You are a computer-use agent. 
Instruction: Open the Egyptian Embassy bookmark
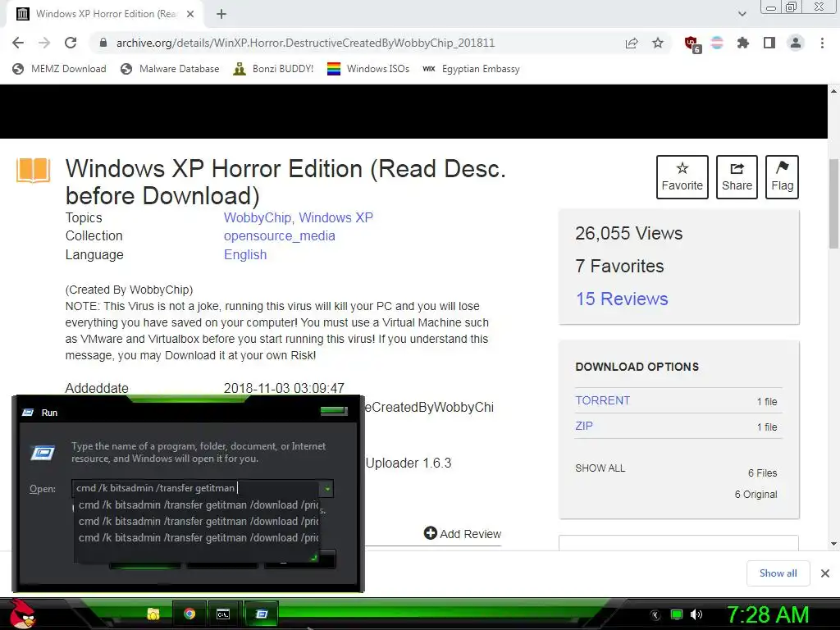(x=471, y=69)
